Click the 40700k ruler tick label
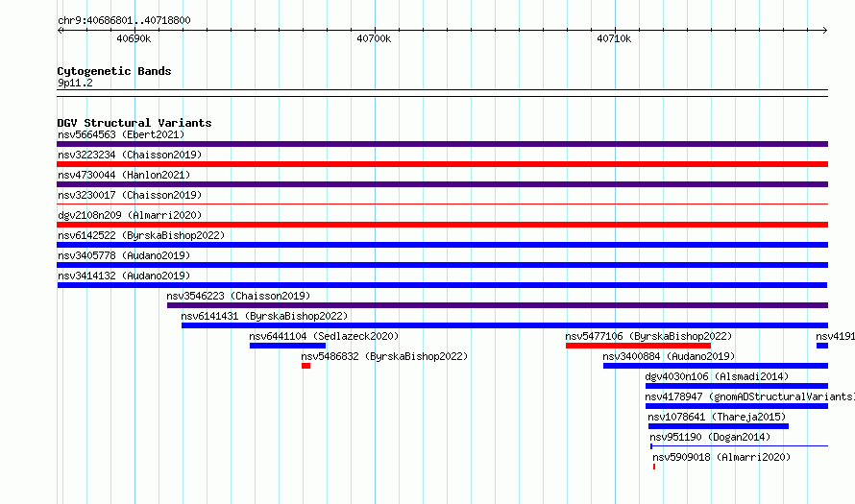This screenshot has width=855, height=504. pyautogui.click(x=374, y=38)
